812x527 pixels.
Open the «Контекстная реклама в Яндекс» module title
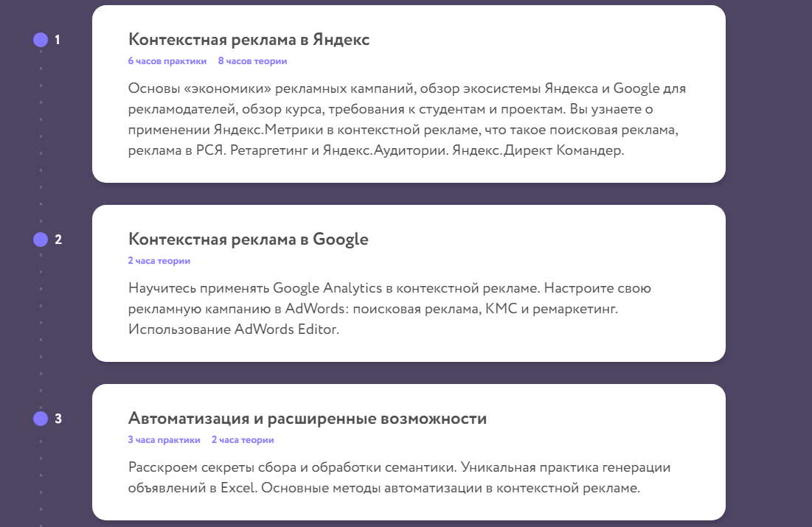click(x=249, y=40)
